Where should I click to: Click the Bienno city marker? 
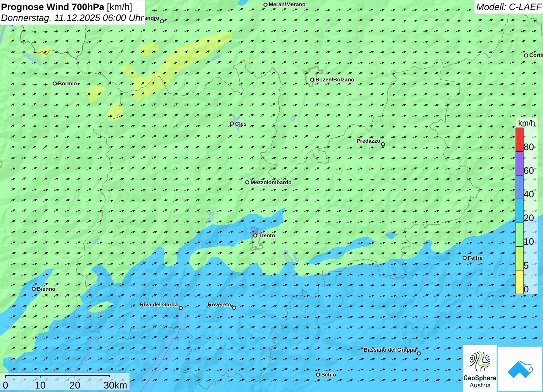click(34, 289)
